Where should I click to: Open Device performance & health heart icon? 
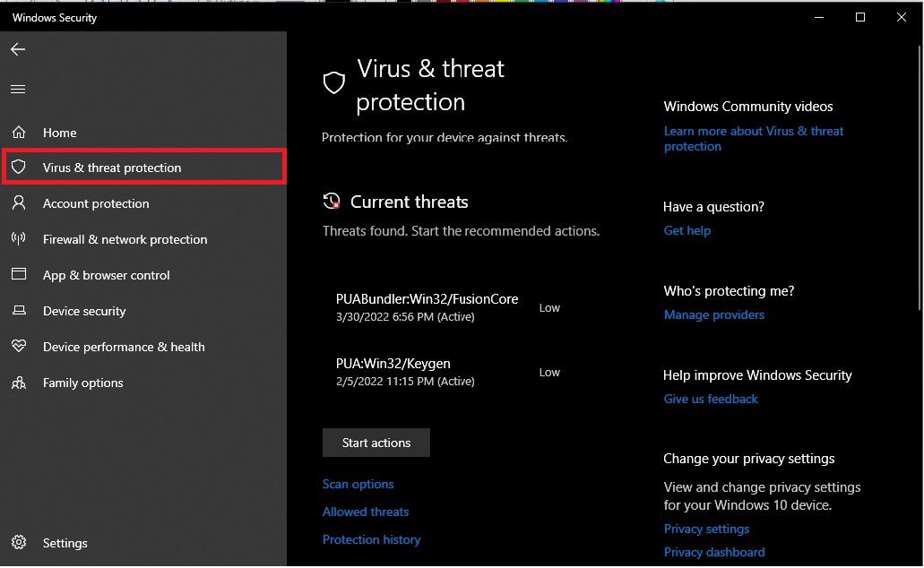pyautogui.click(x=18, y=347)
